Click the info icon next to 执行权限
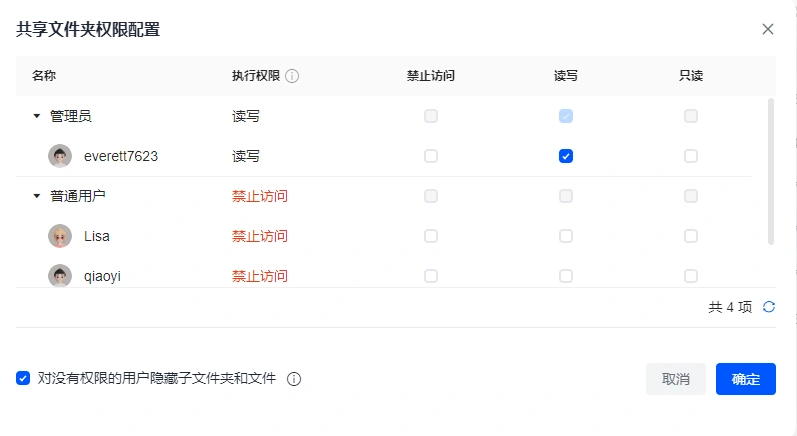Viewport: 797px width, 436px height. point(293,76)
